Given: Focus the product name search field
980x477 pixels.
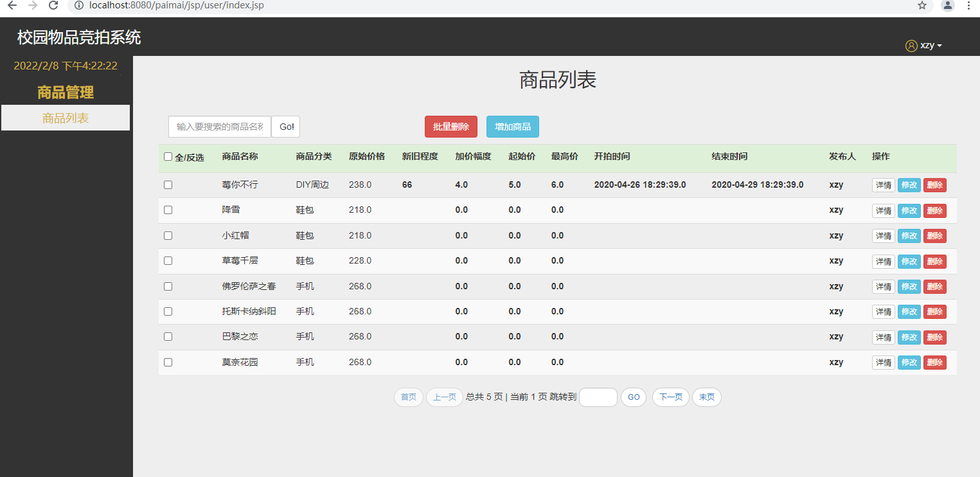Looking at the screenshot, I should (220, 127).
